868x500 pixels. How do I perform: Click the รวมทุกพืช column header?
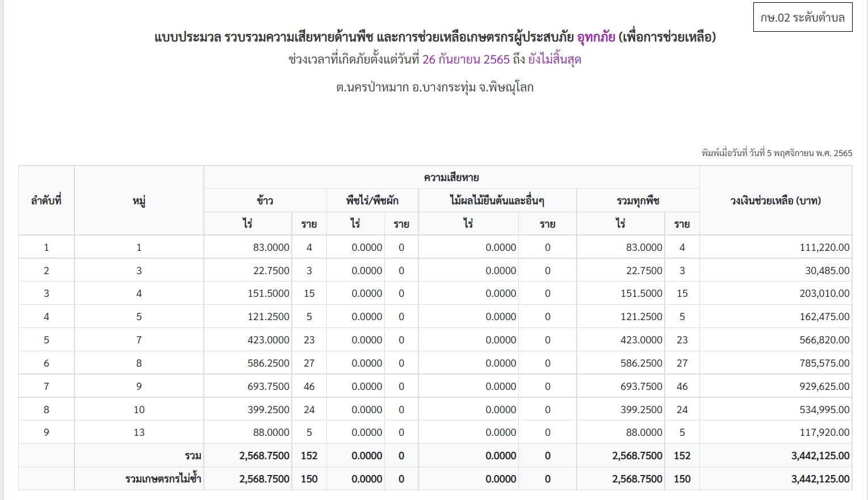click(x=638, y=200)
